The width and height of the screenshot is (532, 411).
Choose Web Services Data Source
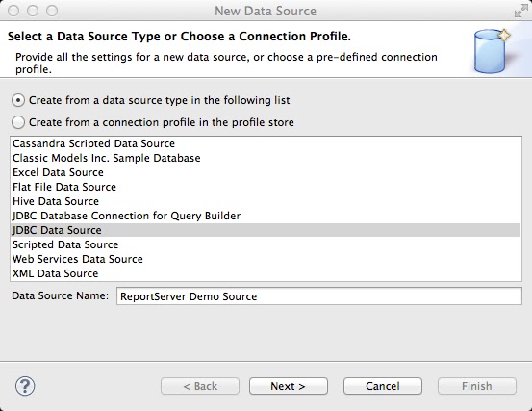tap(266, 259)
